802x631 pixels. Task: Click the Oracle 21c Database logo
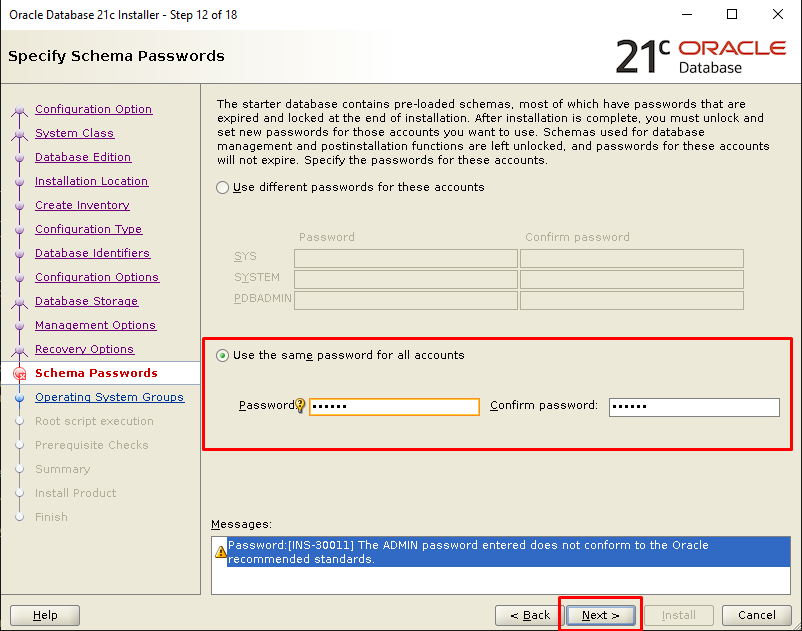click(701, 56)
